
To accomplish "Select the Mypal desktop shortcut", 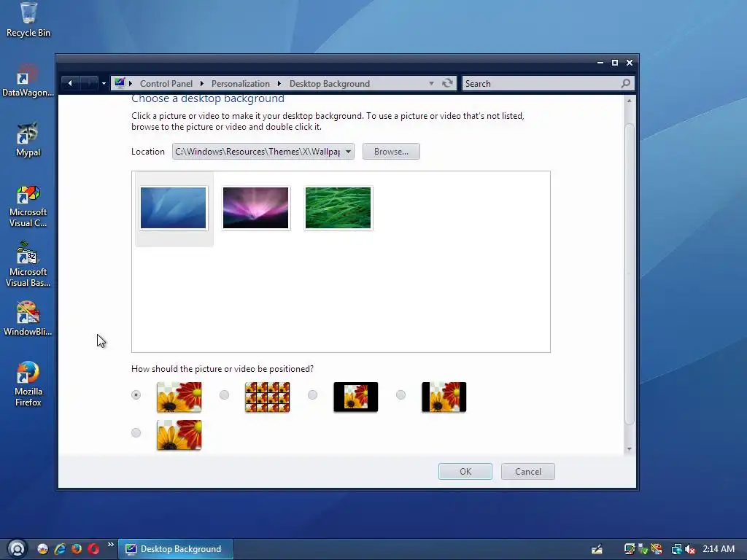I will click(28, 140).
